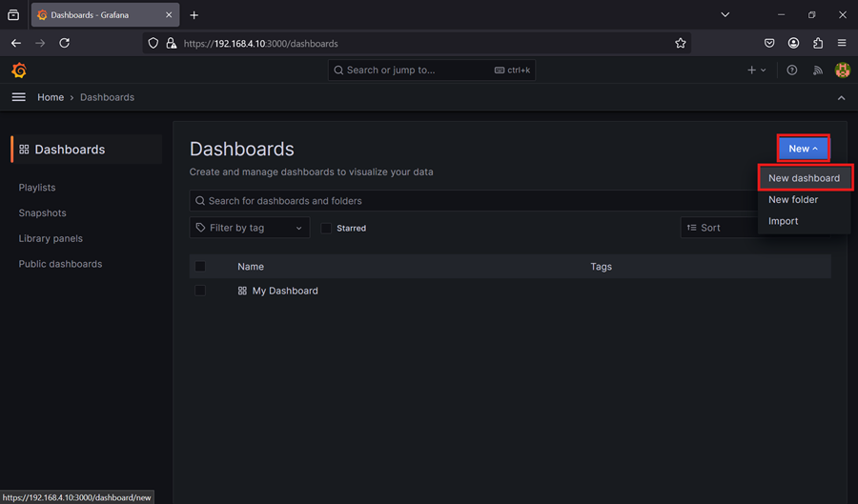Viewport: 858px width, 504px height.
Task: Open the hamburger navigation menu
Action: point(19,97)
